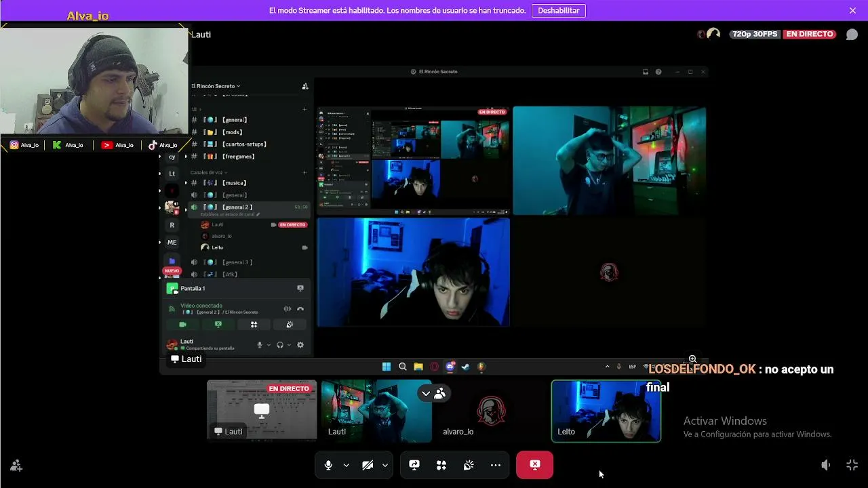Toggle the hide participants chevron button
Image resolution: width=868 pixels, height=488 pixels.
coord(433,393)
